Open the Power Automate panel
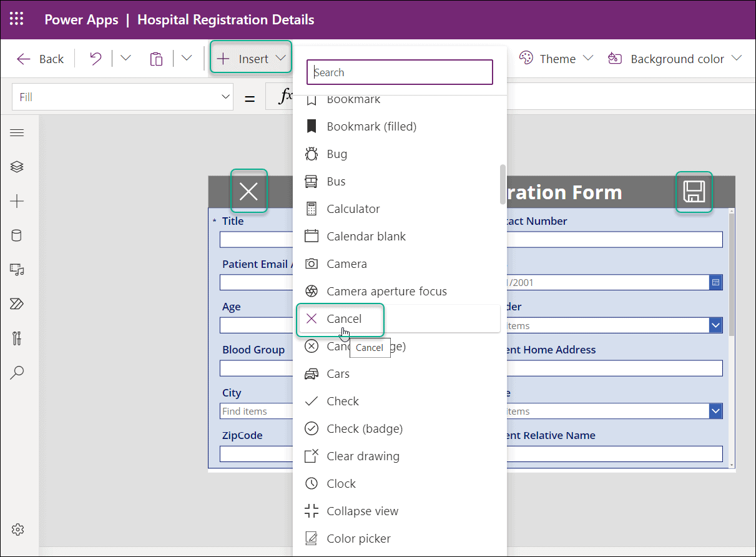756x557 pixels. click(17, 303)
